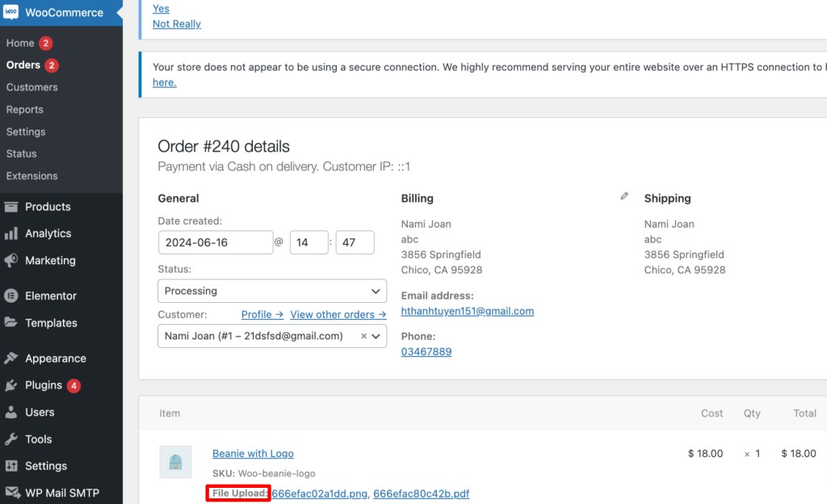Click the Item column header
Screen dimensions: 827x504
pos(170,414)
